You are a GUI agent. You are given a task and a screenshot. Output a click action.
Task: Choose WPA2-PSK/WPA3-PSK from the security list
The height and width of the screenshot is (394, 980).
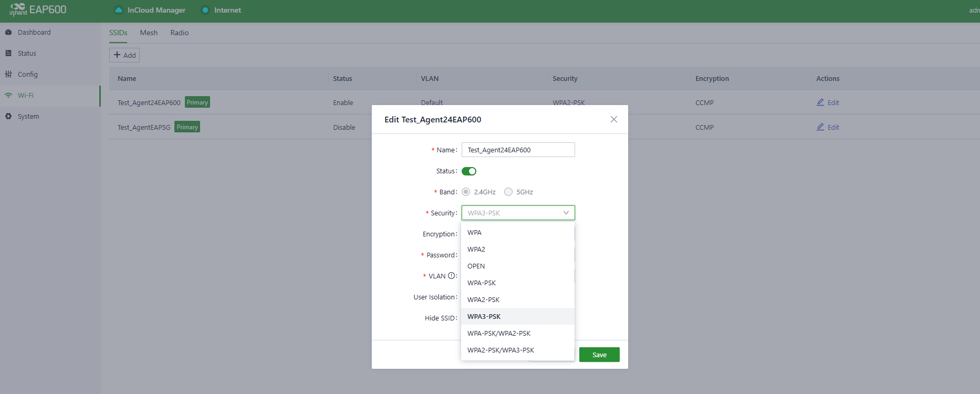501,350
